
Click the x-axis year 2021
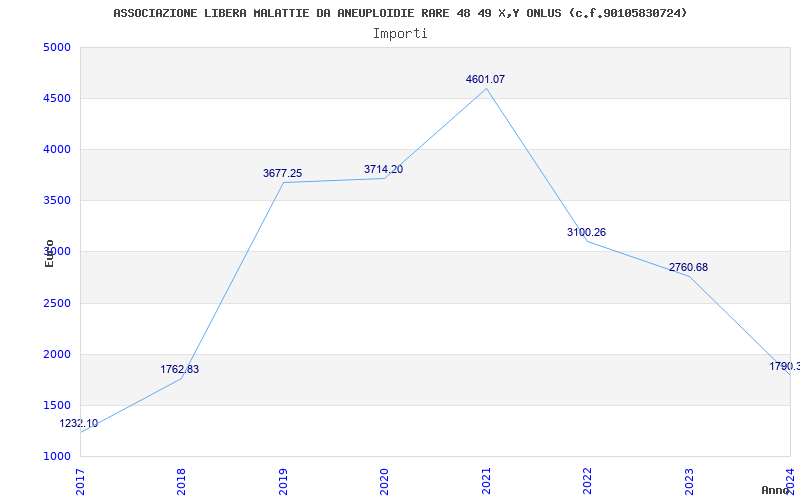coord(486,481)
